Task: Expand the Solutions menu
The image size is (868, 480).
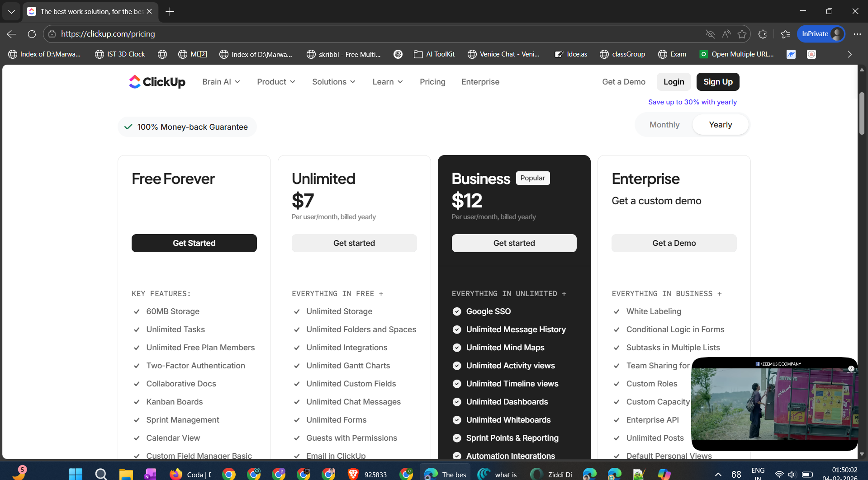Action: click(x=334, y=82)
